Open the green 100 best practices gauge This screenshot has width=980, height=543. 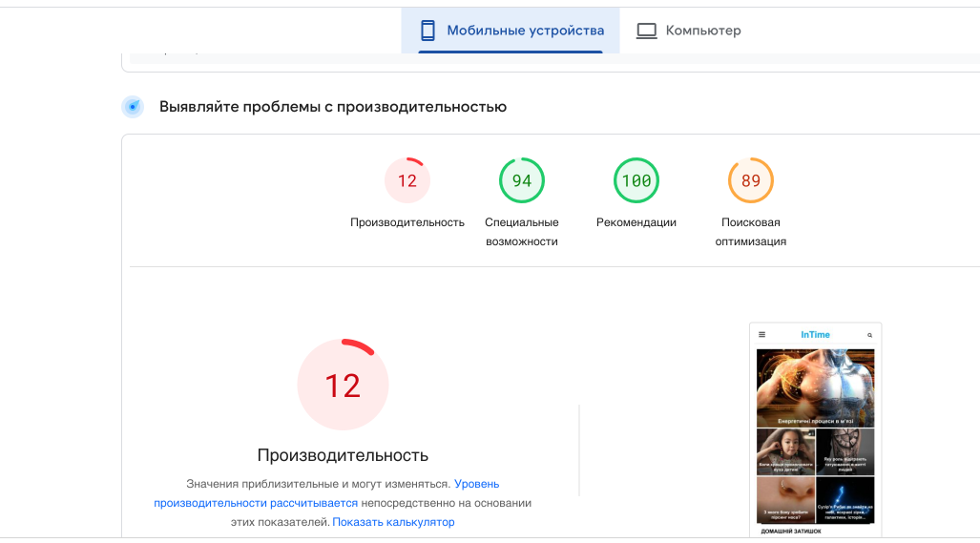[636, 180]
